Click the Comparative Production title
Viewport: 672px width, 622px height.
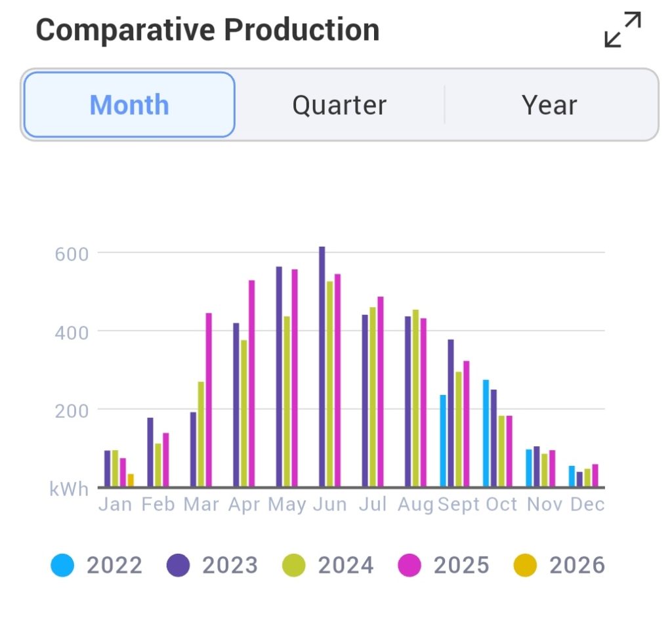(208, 29)
